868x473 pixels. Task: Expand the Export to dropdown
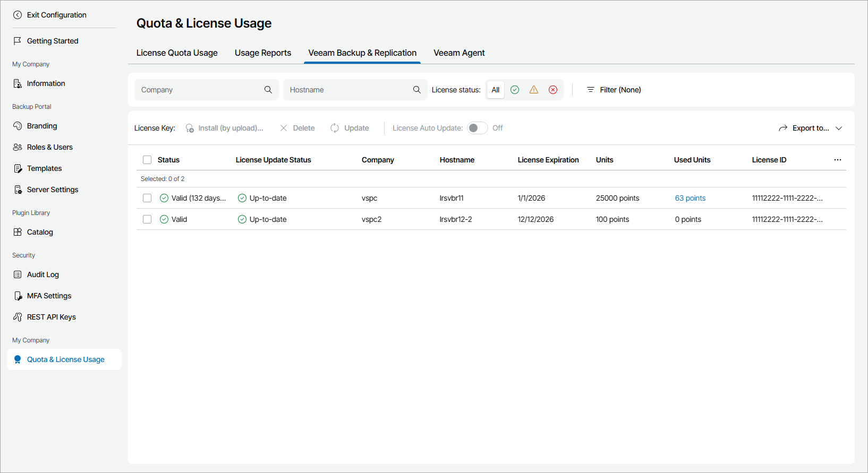tap(811, 128)
